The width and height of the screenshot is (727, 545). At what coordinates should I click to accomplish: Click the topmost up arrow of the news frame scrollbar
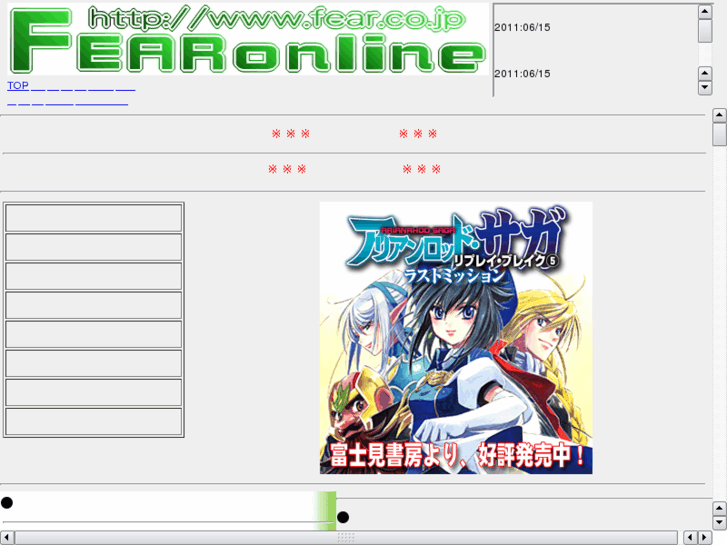click(x=705, y=12)
